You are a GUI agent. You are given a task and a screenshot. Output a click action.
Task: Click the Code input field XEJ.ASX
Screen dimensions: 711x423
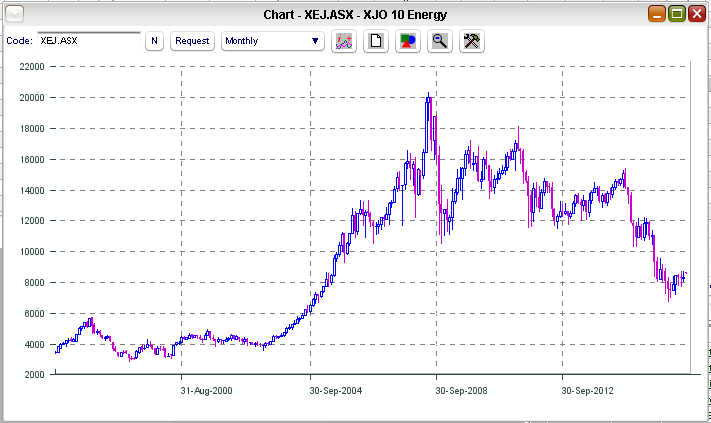click(x=89, y=40)
